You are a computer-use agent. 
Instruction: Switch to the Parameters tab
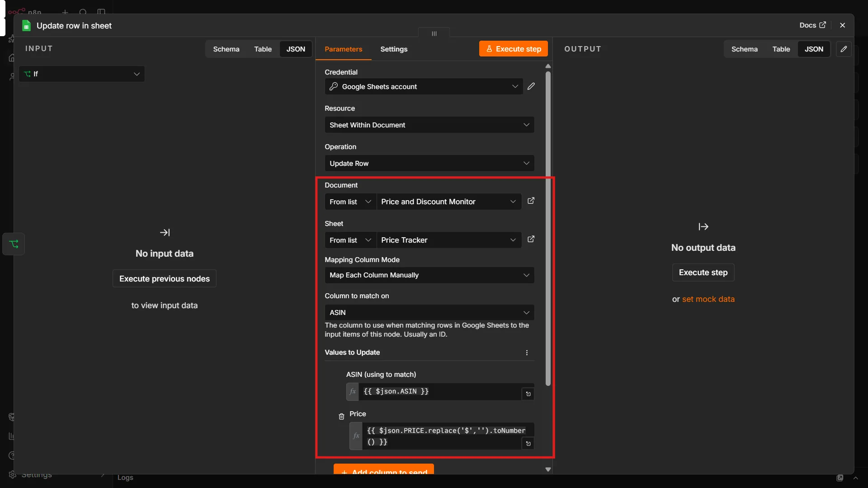coord(343,49)
